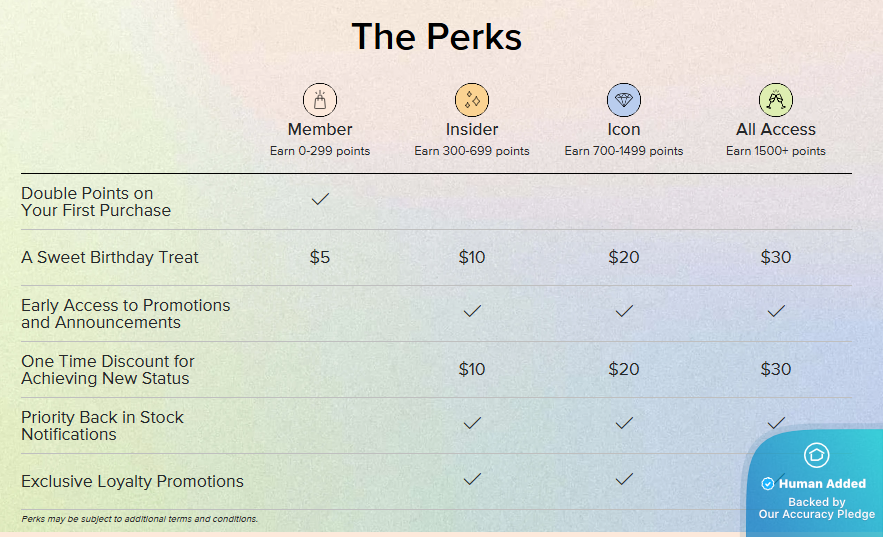Select the Member tier heading
The height and width of the screenshot is (537, 883).
tap(320, 129)
